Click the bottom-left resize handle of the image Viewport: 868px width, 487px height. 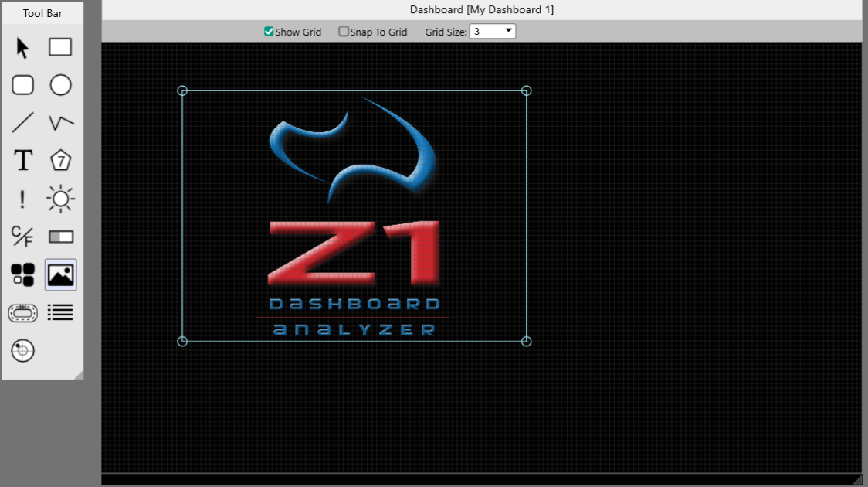coord(182,342)
